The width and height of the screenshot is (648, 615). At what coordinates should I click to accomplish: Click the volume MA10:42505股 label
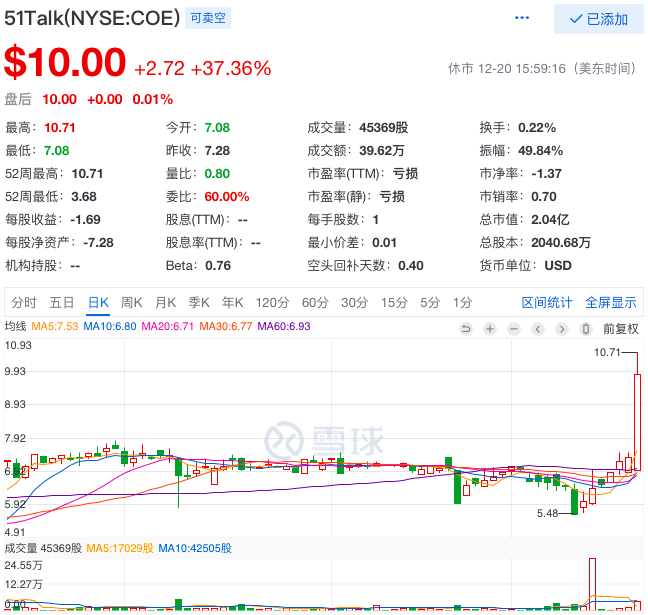click(x=195, y=548)
